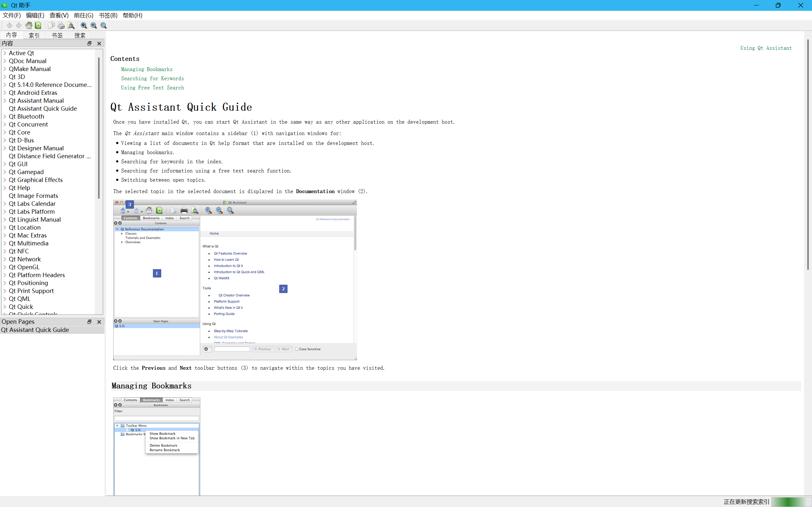The width and height of the screenshot is (812, 507).
Task: Select the Qt Android Extras entry
Action: point(33,93)
